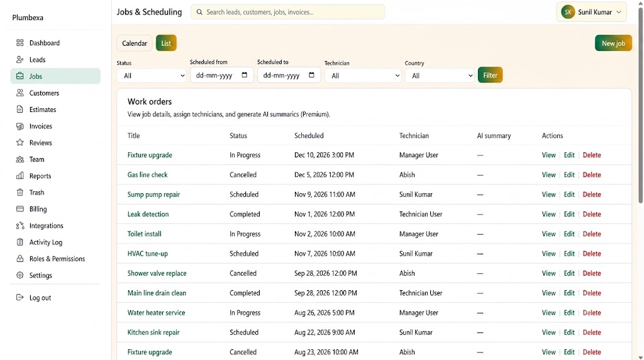Click the Scheduled to date field
The width and height of the screenshot is (644, 360).
click(289, 75)
